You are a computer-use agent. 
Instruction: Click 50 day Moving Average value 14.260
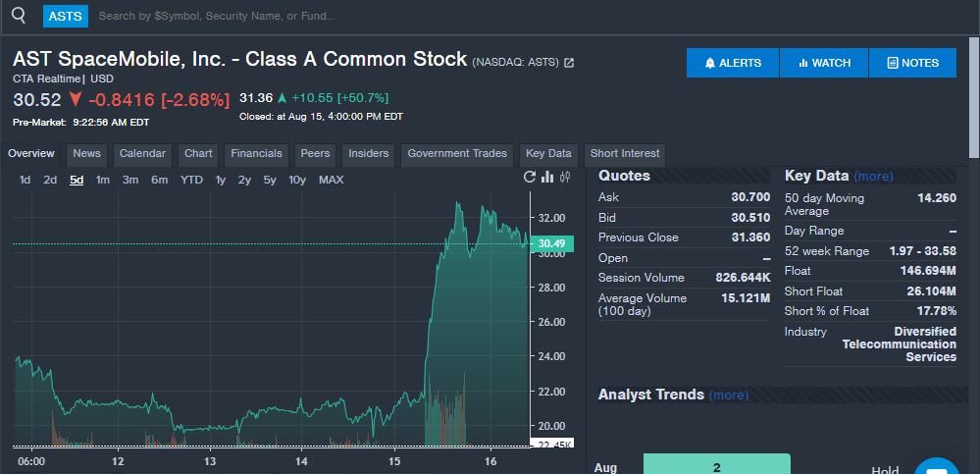pyautogui.click(x=936, y=198)
